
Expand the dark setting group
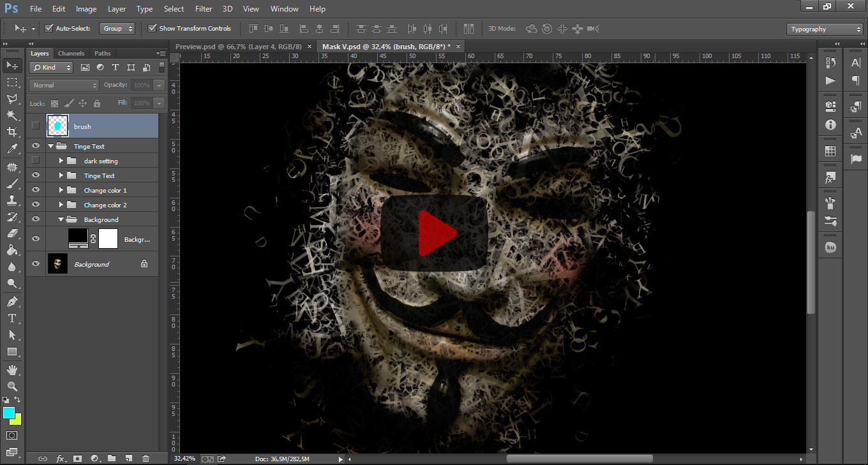coord(61,161)
